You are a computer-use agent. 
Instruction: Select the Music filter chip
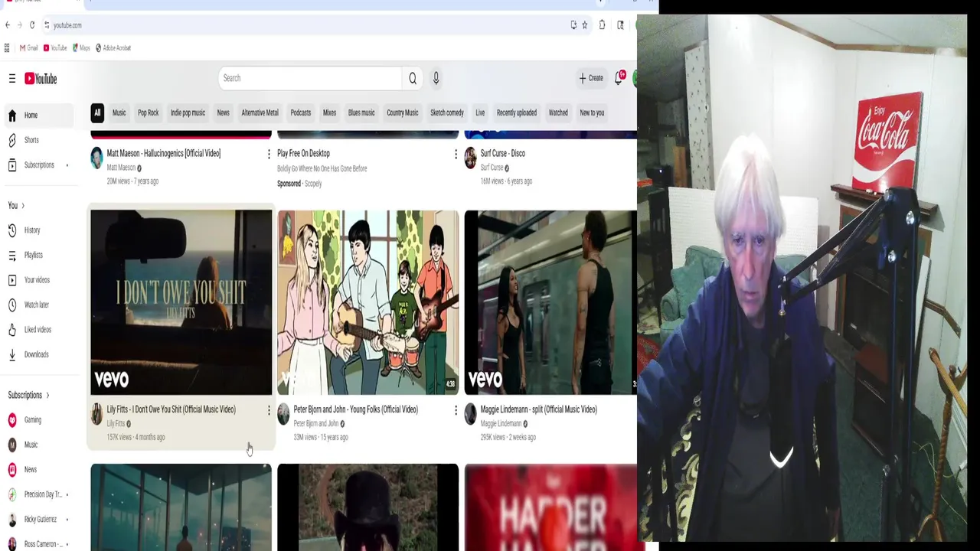tap(119, 112)
